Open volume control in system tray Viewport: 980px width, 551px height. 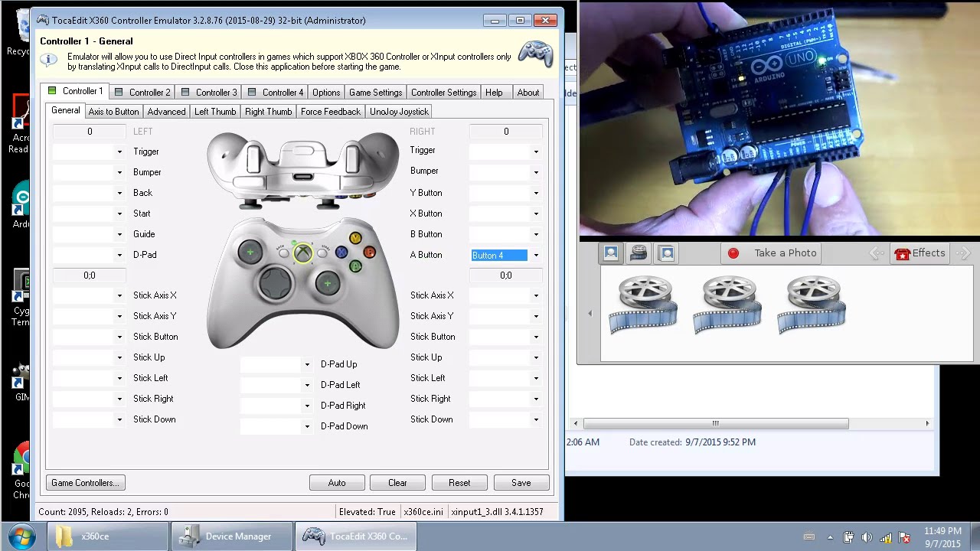(867, 537)
